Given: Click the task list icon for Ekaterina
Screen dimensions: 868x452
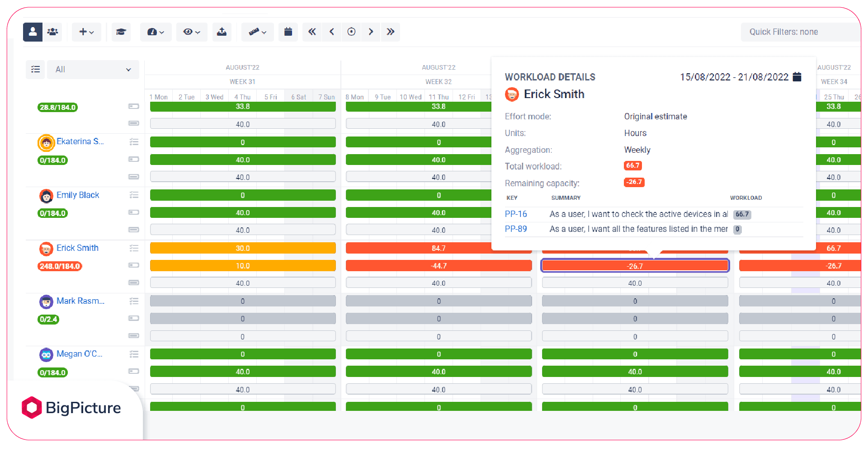Looking at the screenshot, I should click(134, 142).
